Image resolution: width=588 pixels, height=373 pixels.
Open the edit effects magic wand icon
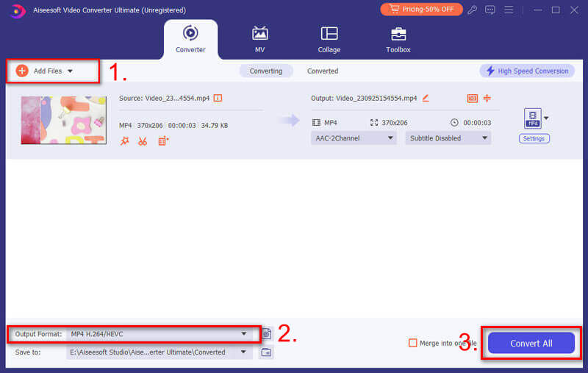[124, 141]
